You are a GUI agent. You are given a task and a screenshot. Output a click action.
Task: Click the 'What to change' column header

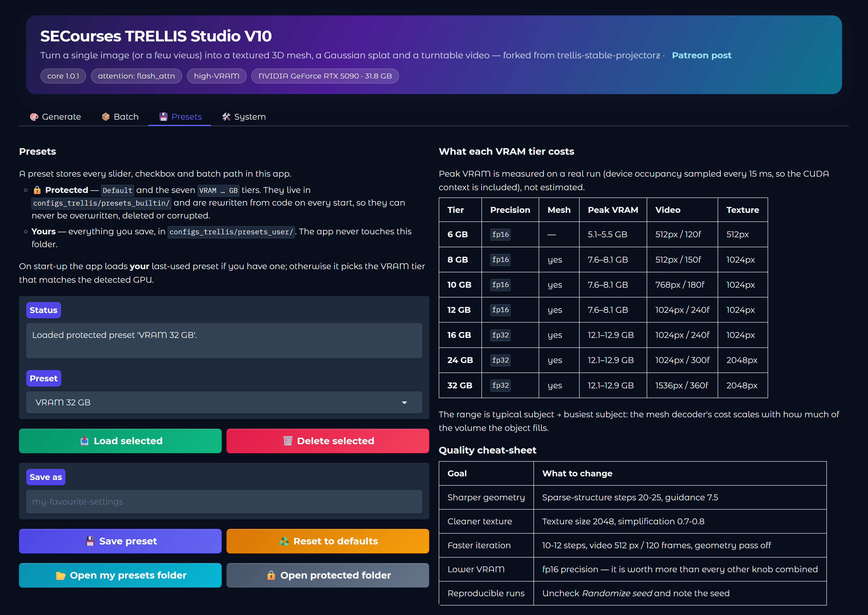tap(680, 473)
